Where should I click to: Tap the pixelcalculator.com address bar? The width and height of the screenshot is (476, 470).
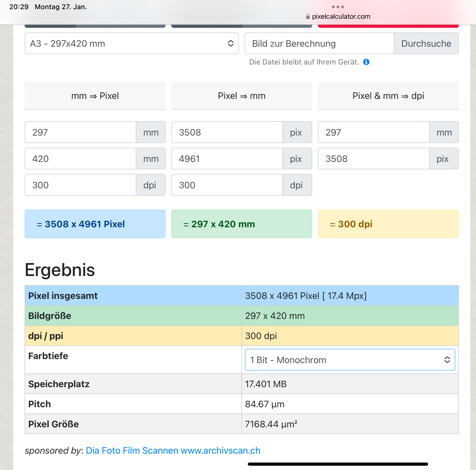[341, 17]
